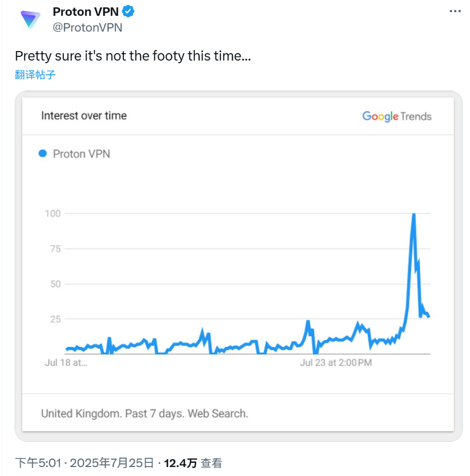Click the Jul 18 at... axis label
470x476 pixels.
(x=66, y=362)
